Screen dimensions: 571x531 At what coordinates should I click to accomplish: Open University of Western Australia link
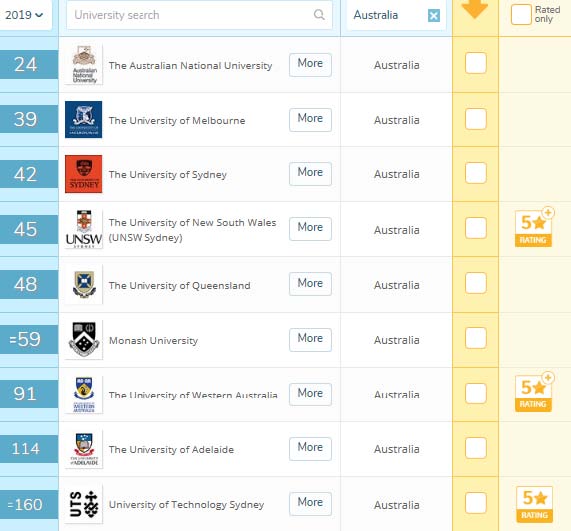[x=193, y=395]
